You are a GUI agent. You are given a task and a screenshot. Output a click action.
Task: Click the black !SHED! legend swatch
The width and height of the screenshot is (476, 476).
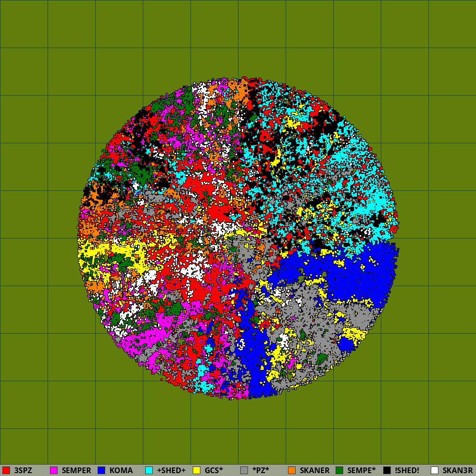point(387,470)
